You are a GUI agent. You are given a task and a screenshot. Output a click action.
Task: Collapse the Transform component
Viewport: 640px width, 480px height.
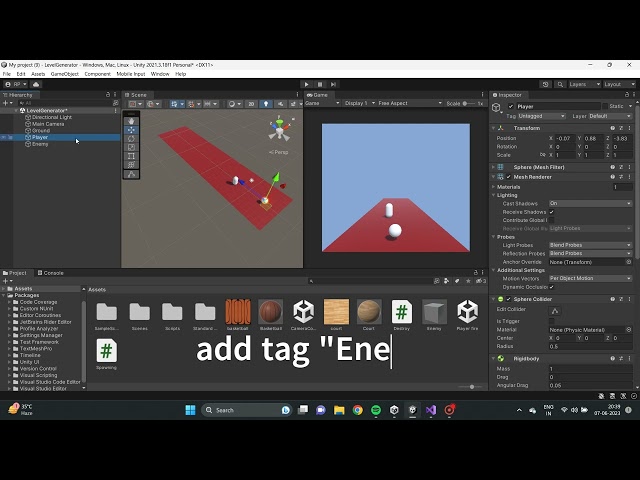[x=493, y=128]
